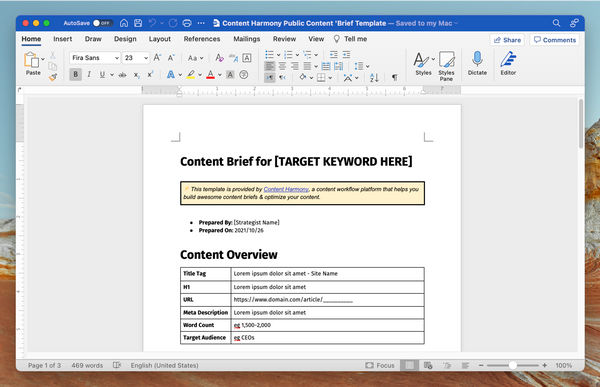Screen dimensions: 600x387
Task: Switch to the Insert tab
Action: coord(62,39)
